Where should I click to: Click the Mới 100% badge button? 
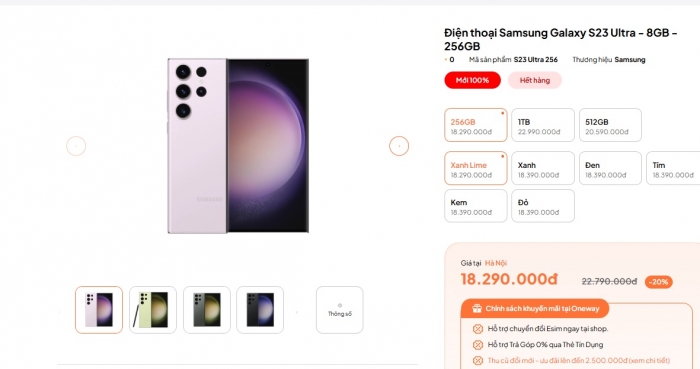(x=472, y=80)
